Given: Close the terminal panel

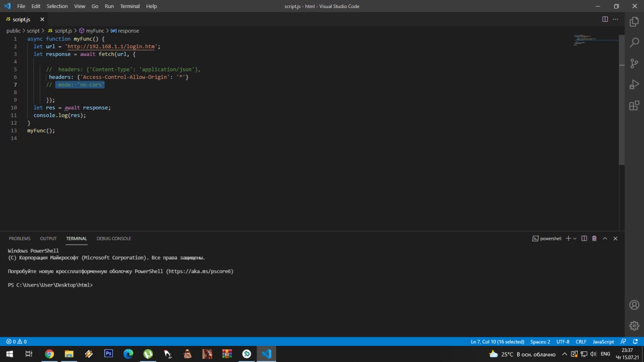Looking at the screenshot, I should [x=615, y=238].
